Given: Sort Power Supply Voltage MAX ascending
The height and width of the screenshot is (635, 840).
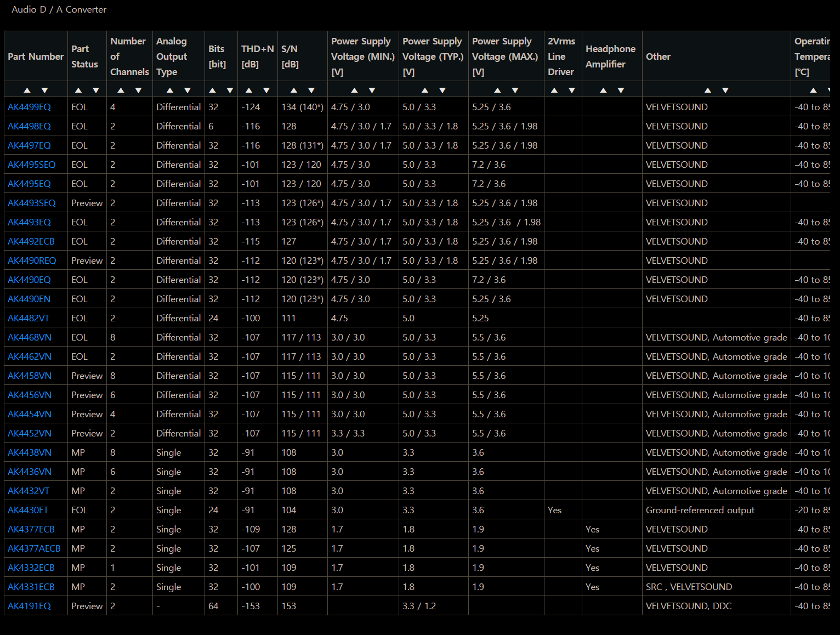Looking at the screenshot, I should click(497, 90).
